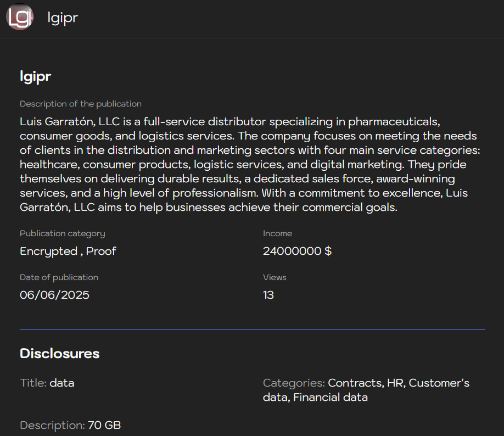Select the "Date of publication" label
This screenshot has width=504, height=436.
click(59, 277)
